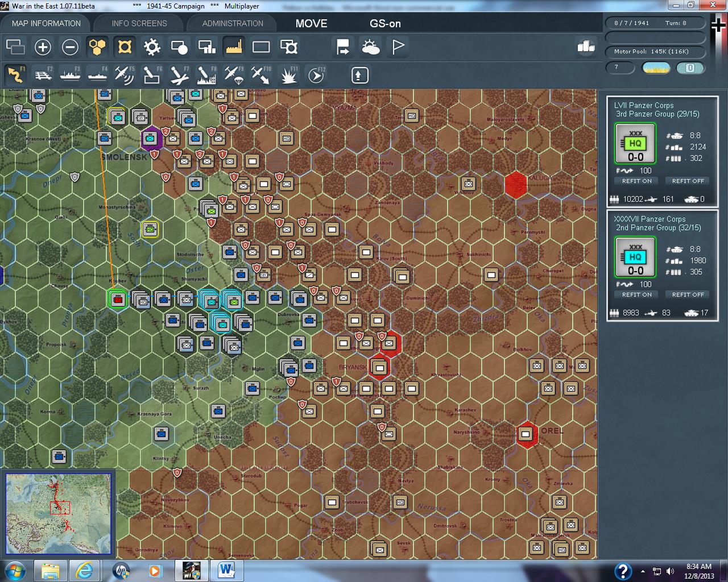Switch to Microsoft Word in taskbar
This screenshot has width=728, height=582.
[226, 570]
